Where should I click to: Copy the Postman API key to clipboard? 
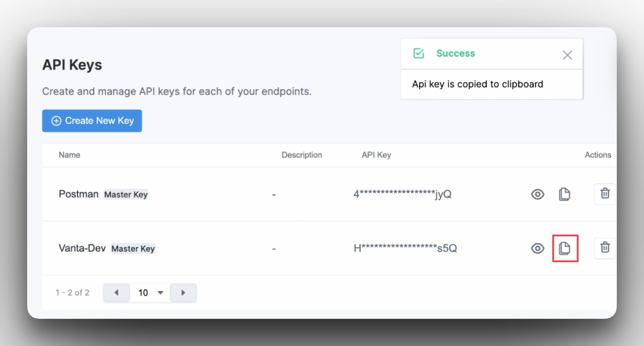564,194
